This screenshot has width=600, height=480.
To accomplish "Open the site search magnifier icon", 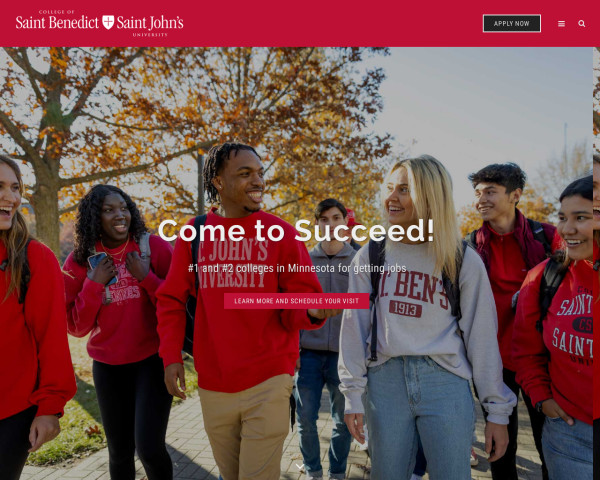I will tap(582, 24).
